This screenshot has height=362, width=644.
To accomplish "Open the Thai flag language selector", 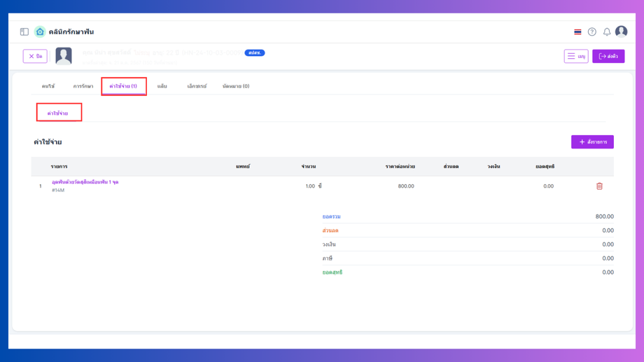I will 577,32.
